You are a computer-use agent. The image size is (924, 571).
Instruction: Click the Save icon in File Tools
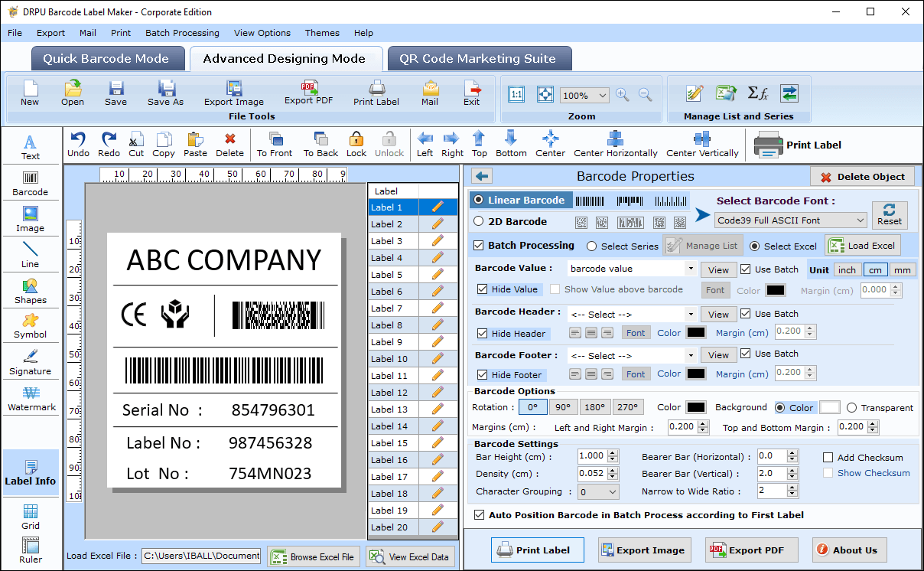click(x=115, y=93)
